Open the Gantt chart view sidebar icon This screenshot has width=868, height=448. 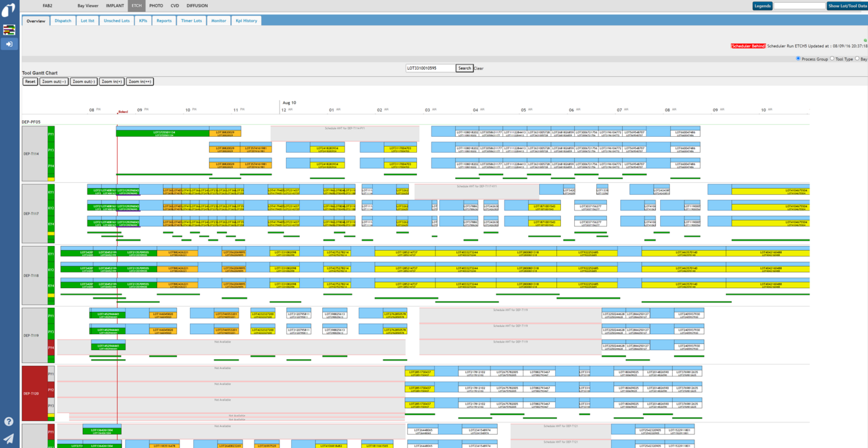click(x=9, y=30)
